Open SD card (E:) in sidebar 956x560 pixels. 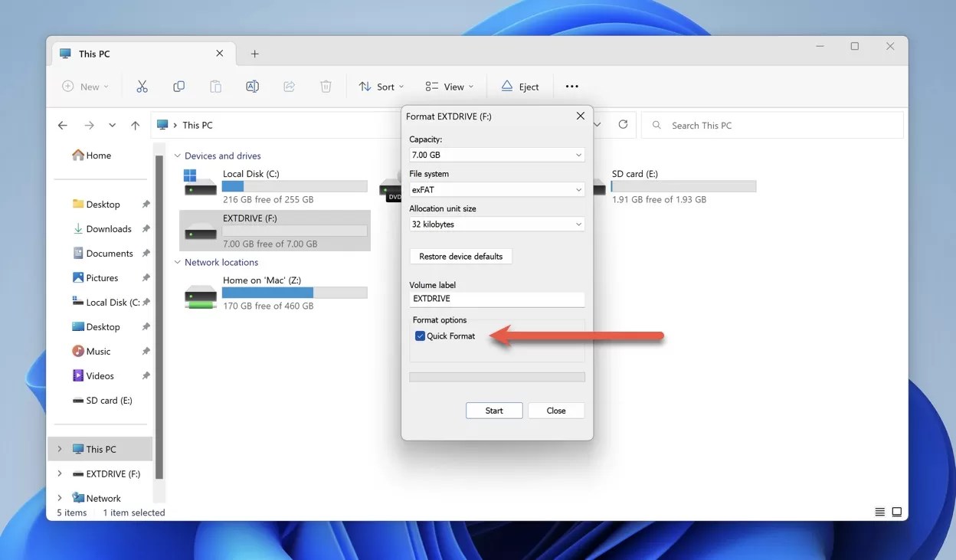point(103,400)
